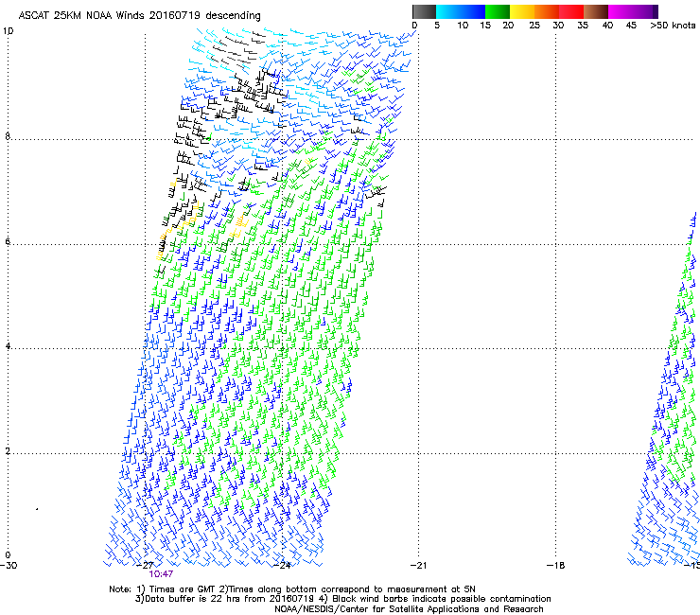Click the longitude axis label "-30"
This screenshot has width=700, height=615.
click(9, 566)
